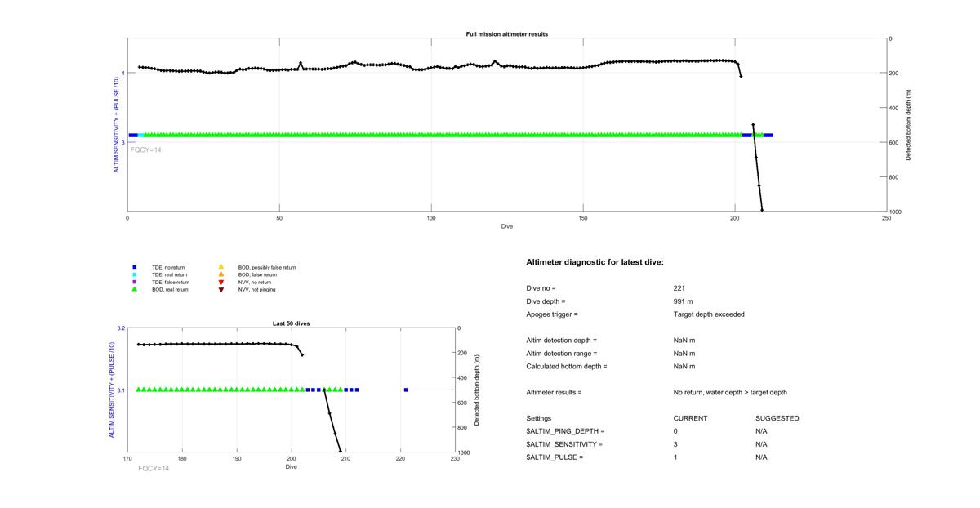Image resolution: width=980 pixels, height=508 pixels.
Task: Select the 'TDE, no return' legend label
Action: 168,267
